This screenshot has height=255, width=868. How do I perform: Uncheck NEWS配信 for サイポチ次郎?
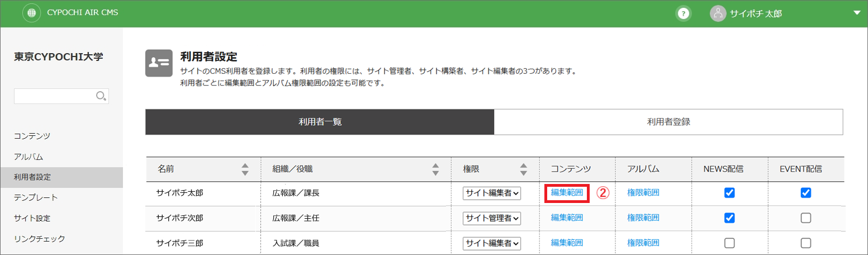(729, 218)
